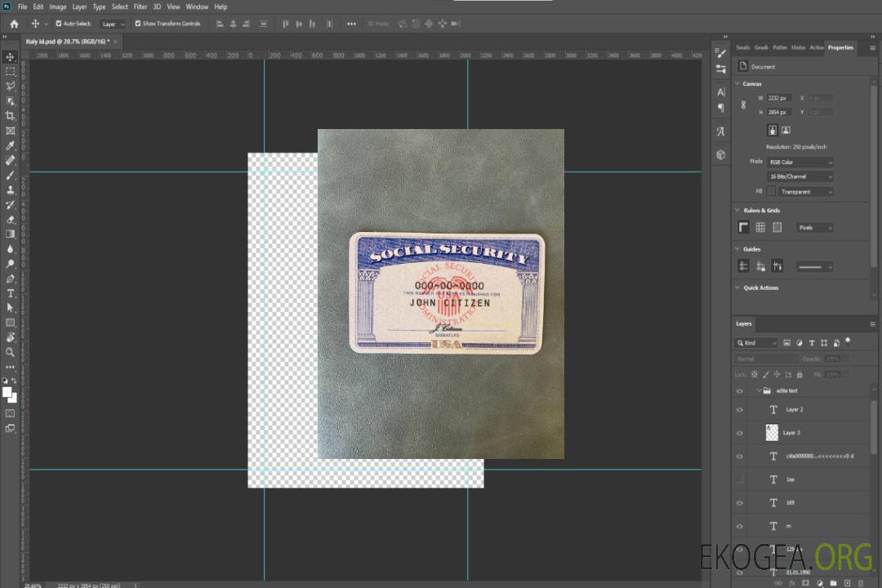Open the Image menu
882x588 pixels.
point(57,7)
